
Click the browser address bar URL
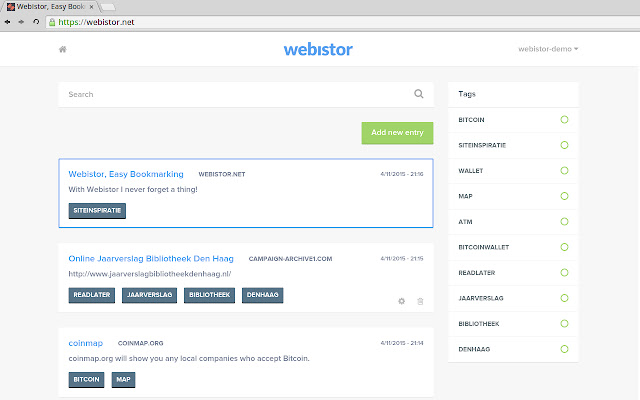coord(96,22)
